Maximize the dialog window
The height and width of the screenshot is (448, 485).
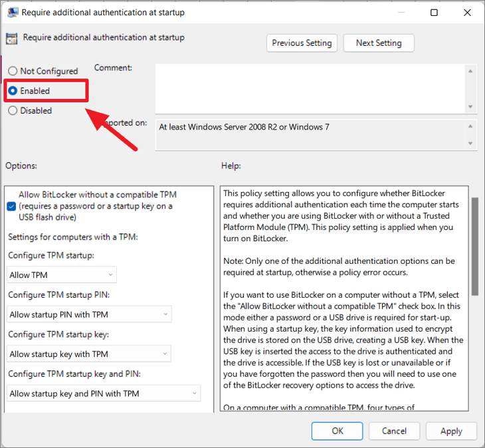pos(434,13)
